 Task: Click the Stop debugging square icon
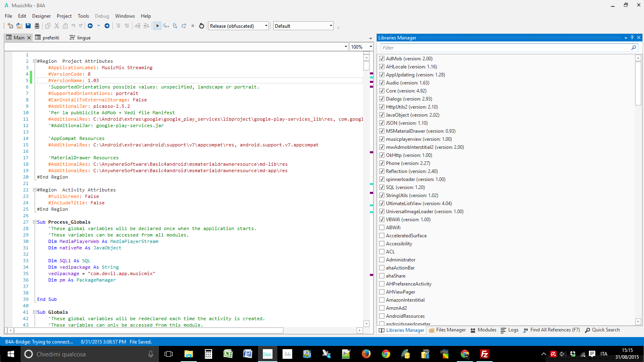point(193,26)
